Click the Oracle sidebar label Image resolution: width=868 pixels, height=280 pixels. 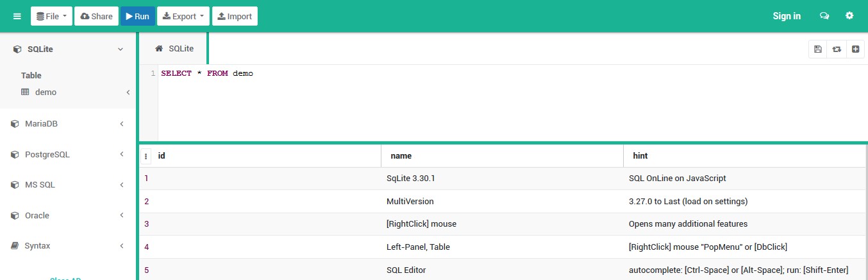coord(37,215)
